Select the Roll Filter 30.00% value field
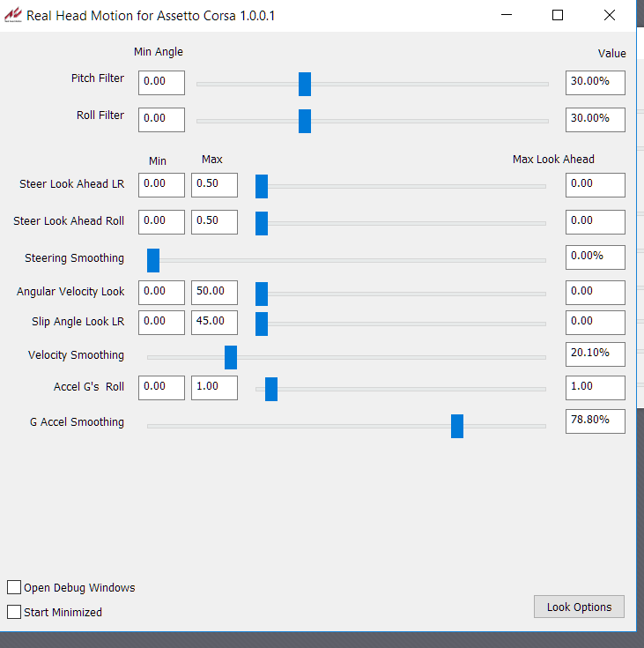Screen dimensions: 644x648 pos(596,120)
